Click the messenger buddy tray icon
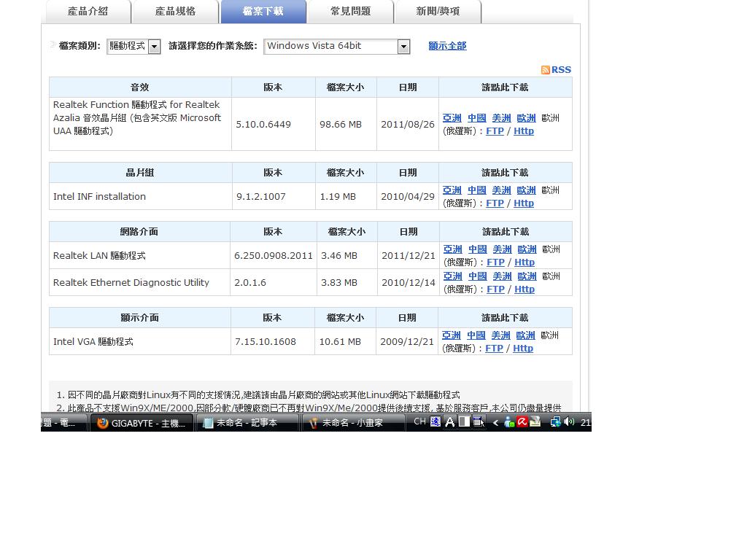This screenshot has height=560, width=747. (509, 422)
